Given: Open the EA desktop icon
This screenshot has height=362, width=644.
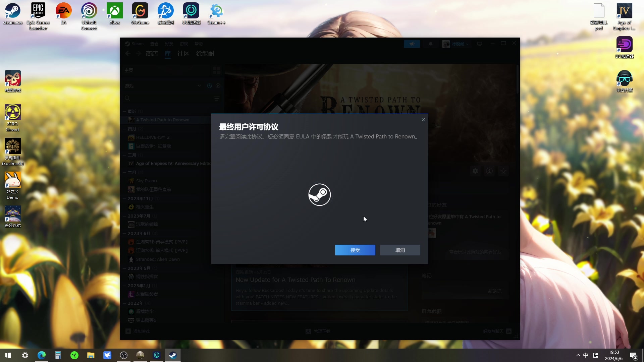Looking at the screenshot, I should [64, 14].
